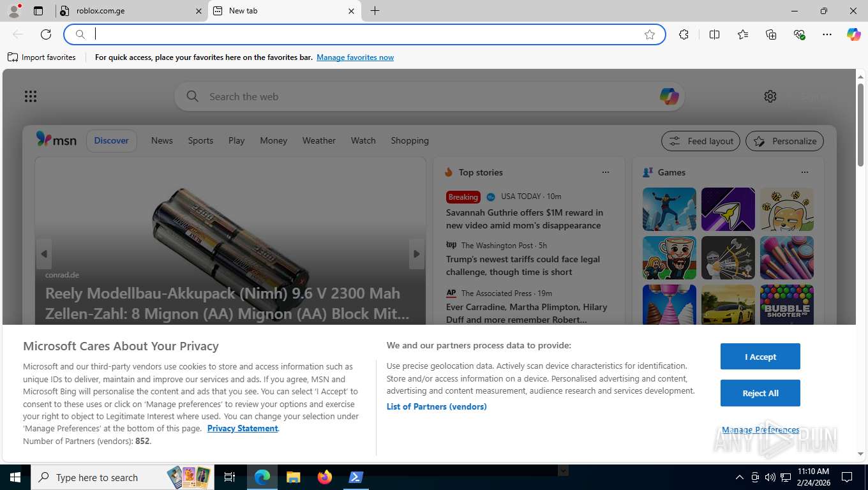The image size is (868, 490).
Task: Select the Discover feed tab
Action: pyautogui.click(x=112, y=140)
